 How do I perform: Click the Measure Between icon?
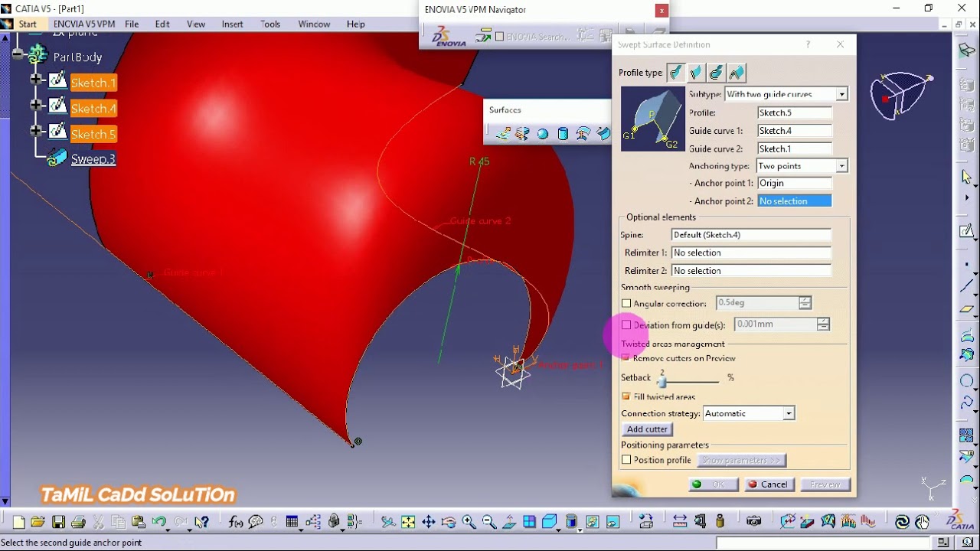(680, 522)
